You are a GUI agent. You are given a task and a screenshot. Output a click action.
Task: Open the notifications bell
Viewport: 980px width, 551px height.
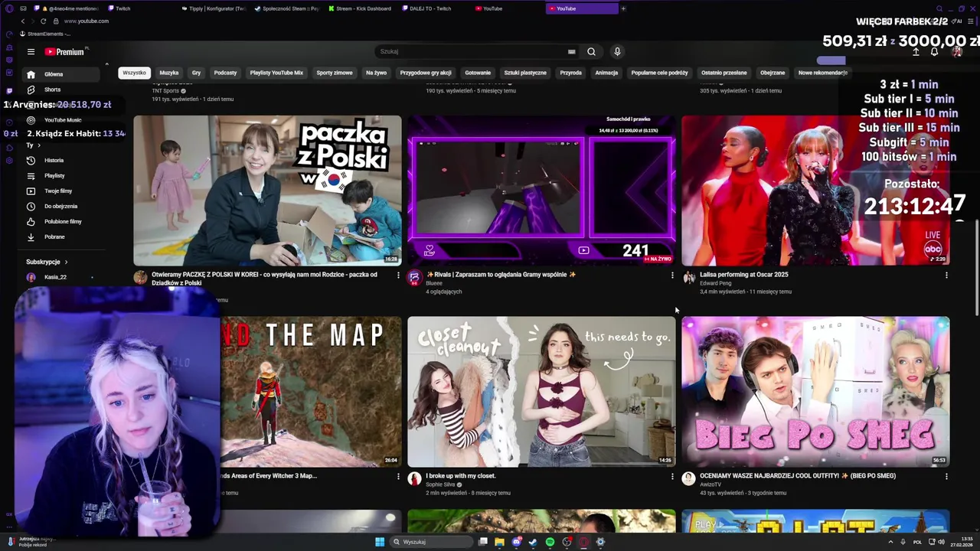click(934, 52)
